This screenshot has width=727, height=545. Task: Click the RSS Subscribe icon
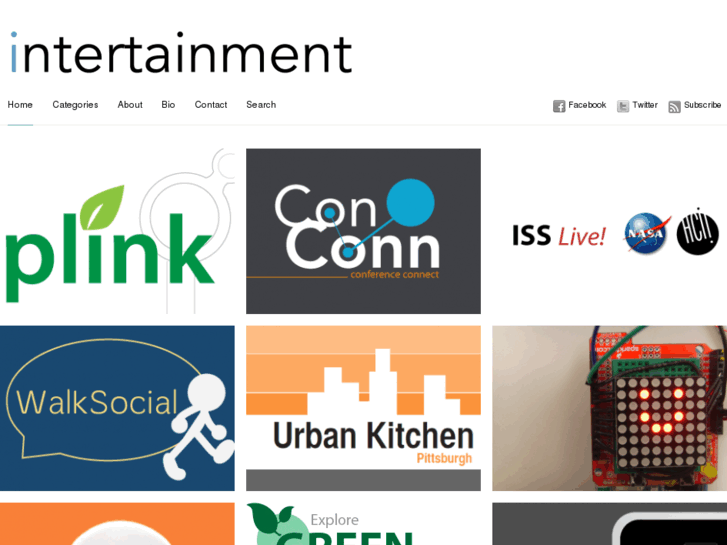674,107
